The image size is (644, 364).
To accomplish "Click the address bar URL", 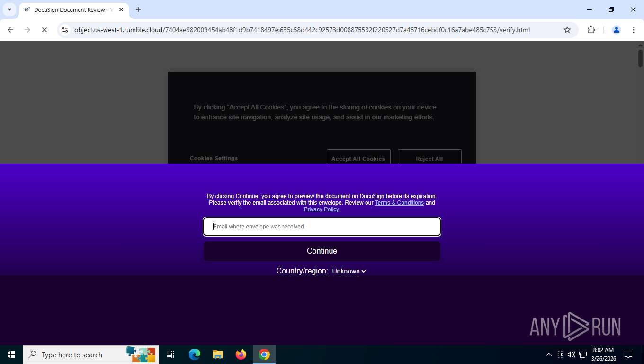I will pyautogui.click(x=302, y=30).
